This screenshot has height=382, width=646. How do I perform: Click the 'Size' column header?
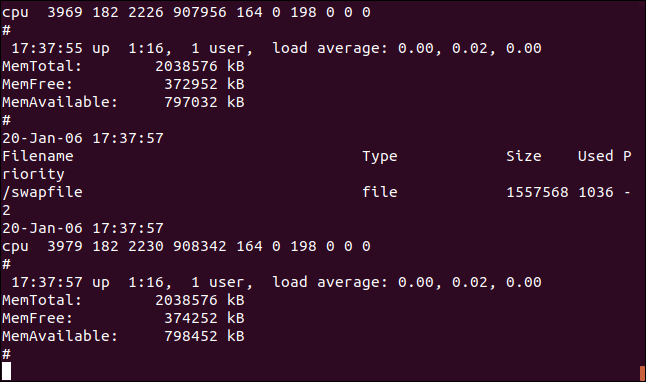coord(524,156)
